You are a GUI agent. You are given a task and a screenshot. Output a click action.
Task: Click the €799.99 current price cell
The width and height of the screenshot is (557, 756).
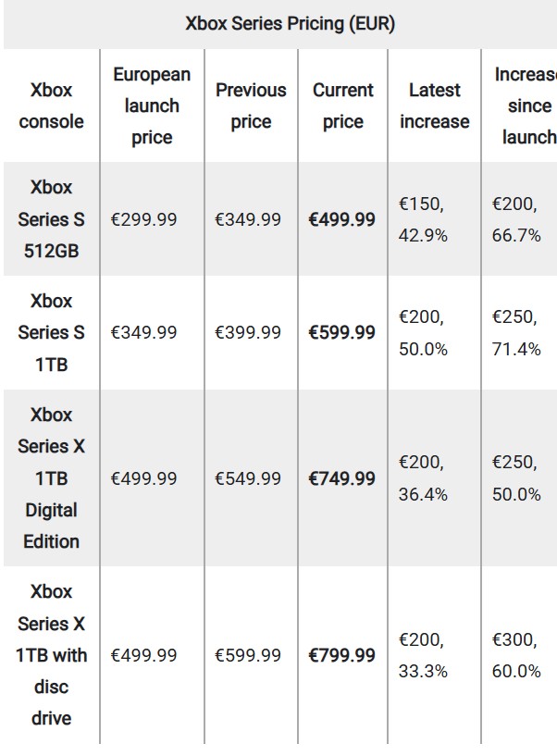[x=342, y=655]
